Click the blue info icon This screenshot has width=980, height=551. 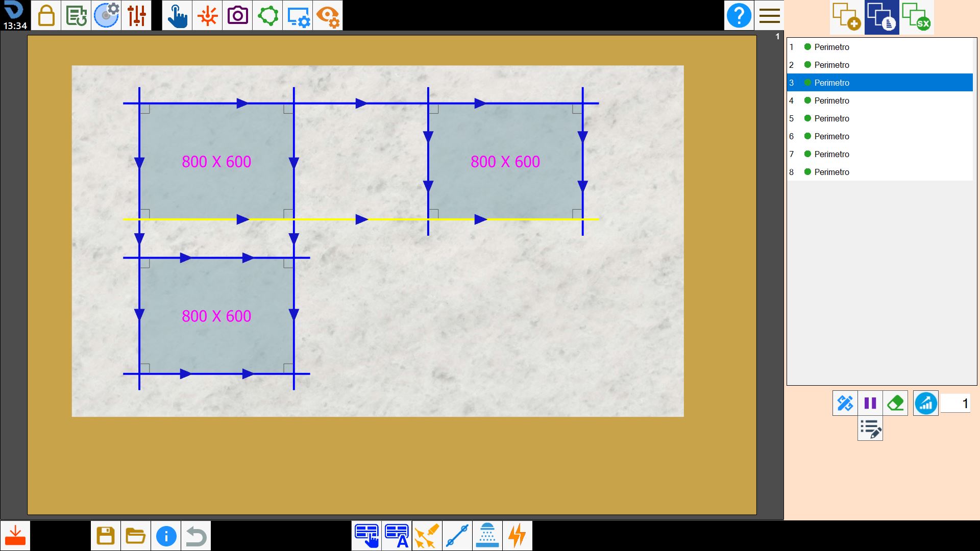click(x=166, y=536)
